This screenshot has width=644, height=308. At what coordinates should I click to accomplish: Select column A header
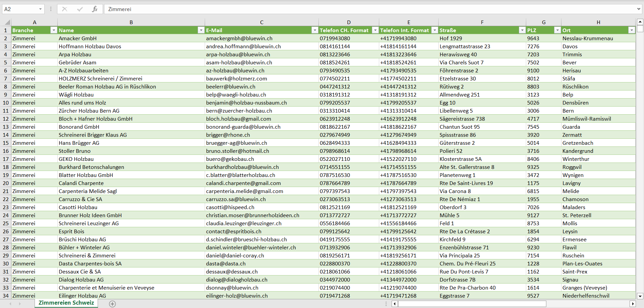pyautogui.click(x=35, y=22)
